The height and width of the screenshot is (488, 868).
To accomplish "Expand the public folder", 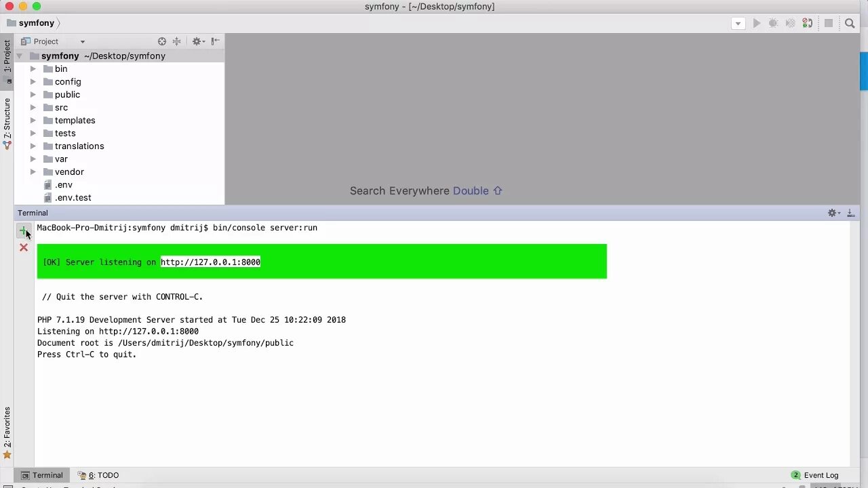I will coord(33,95).
